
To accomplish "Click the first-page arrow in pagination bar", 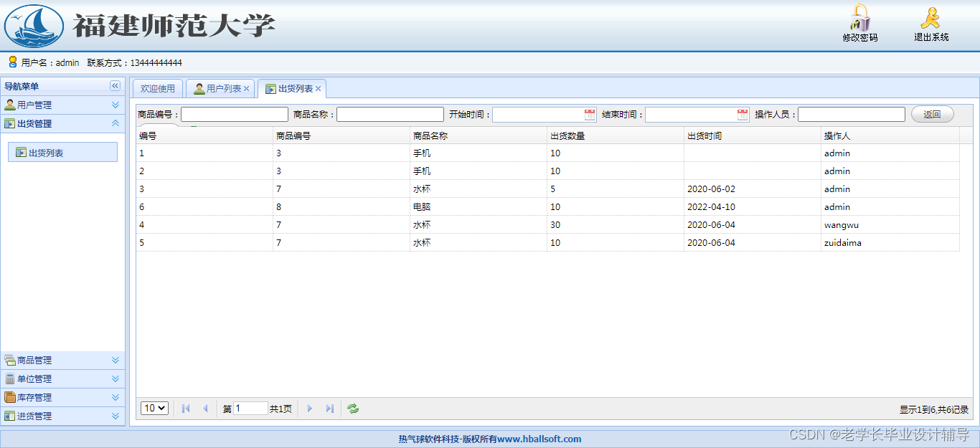I will click(x=185, y=408).
